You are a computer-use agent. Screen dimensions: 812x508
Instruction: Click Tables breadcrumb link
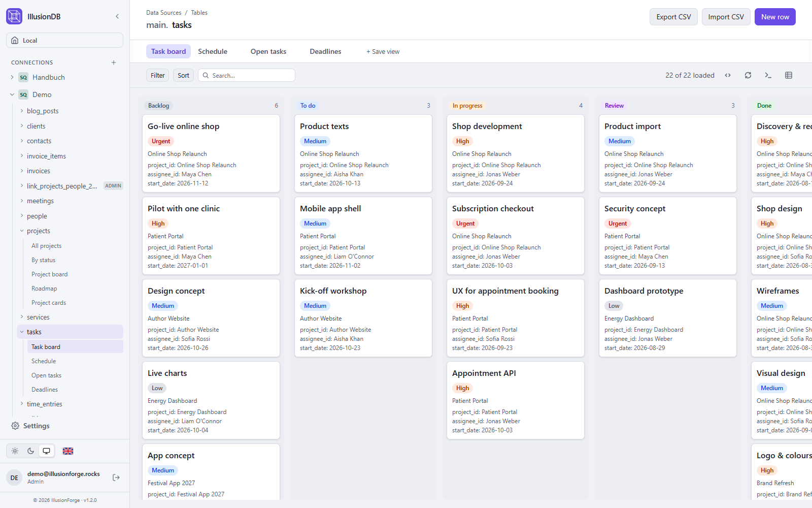coord(199,13)
